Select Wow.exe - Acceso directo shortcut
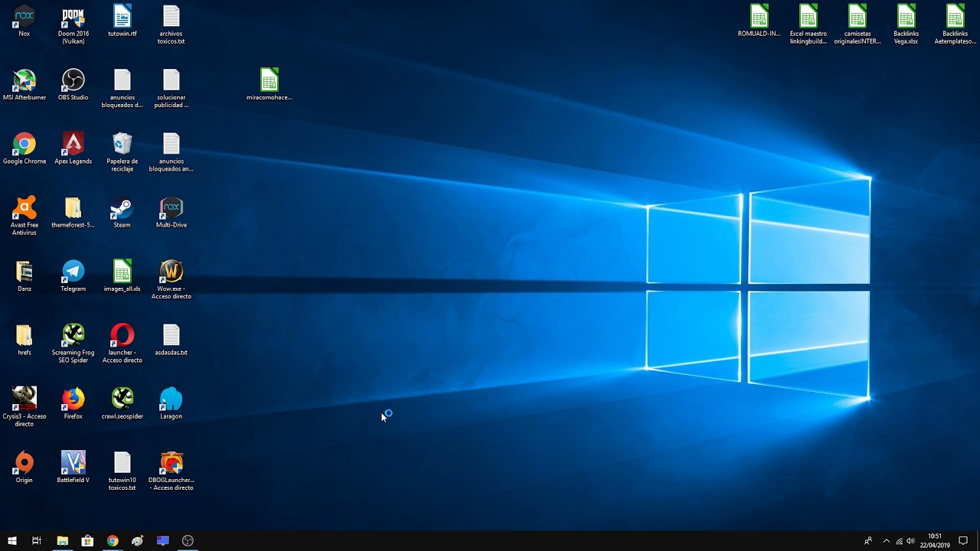The height and width of the screenshot is (551, 980). point(171,280)
